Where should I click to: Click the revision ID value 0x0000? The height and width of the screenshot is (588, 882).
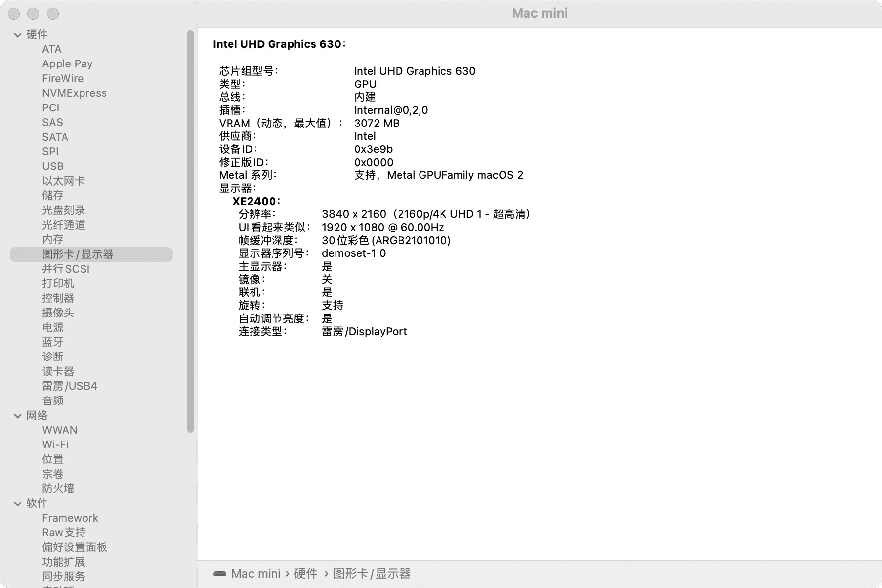click(x=374, y=163)
